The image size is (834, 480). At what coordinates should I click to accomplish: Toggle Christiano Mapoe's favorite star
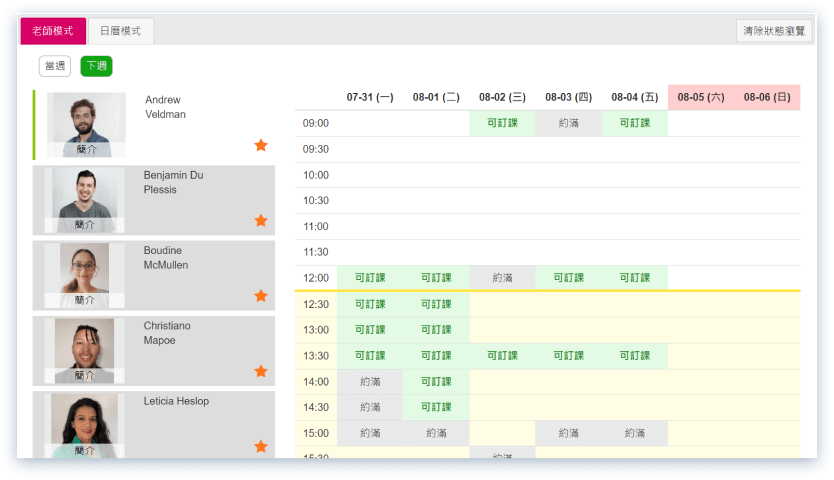point(261,371)
